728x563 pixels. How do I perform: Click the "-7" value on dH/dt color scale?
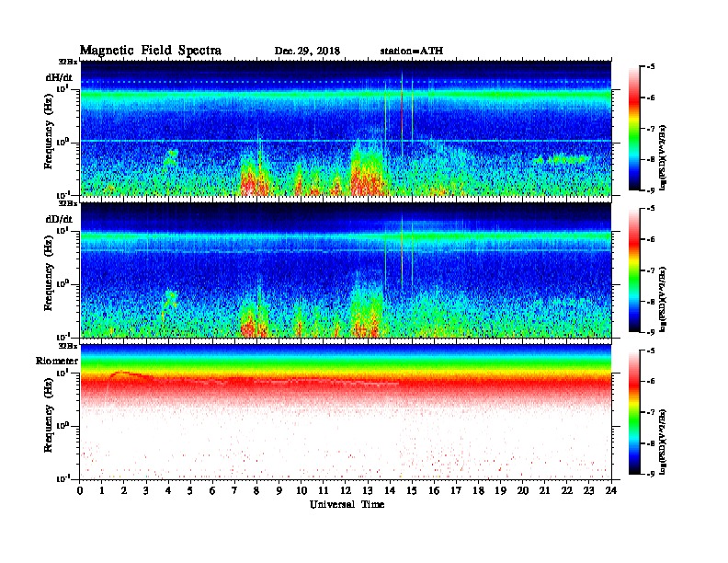coord(651,129)
